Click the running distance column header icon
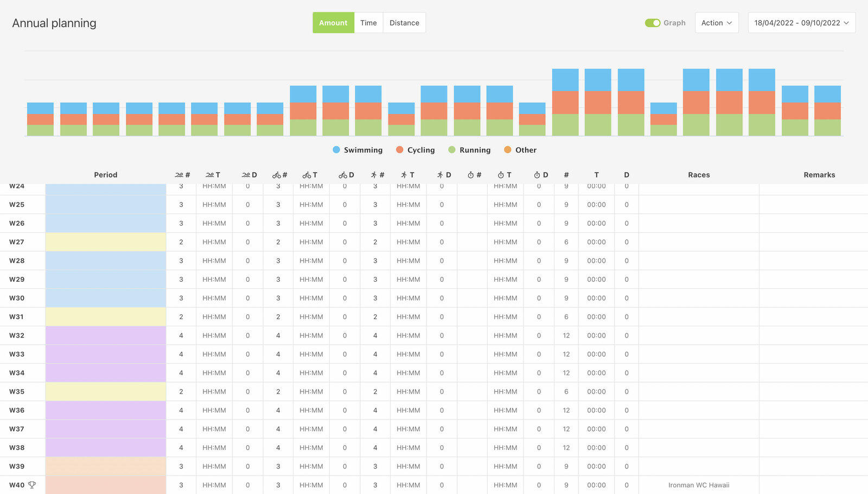The width and height of the screenshot is (868, 494). point(440,175)
